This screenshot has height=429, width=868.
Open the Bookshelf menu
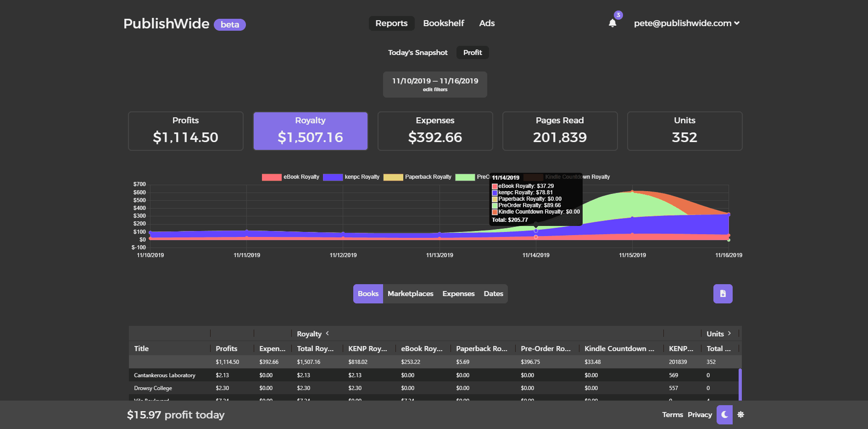point(443,23)
